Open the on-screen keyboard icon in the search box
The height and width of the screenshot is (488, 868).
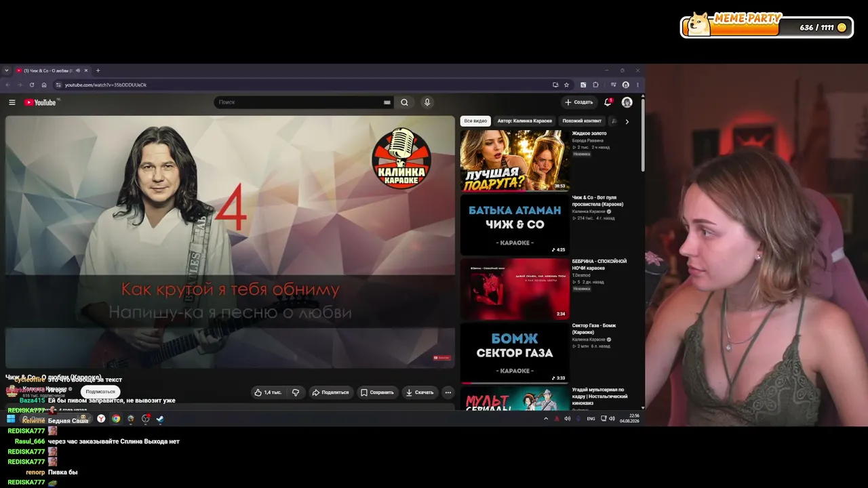point(387,102)
